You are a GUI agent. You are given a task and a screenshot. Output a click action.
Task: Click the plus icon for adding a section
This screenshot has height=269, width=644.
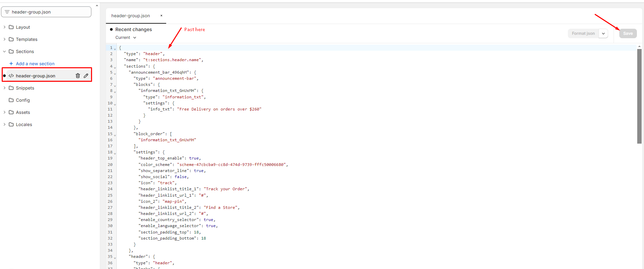click(x=11, y=64)
